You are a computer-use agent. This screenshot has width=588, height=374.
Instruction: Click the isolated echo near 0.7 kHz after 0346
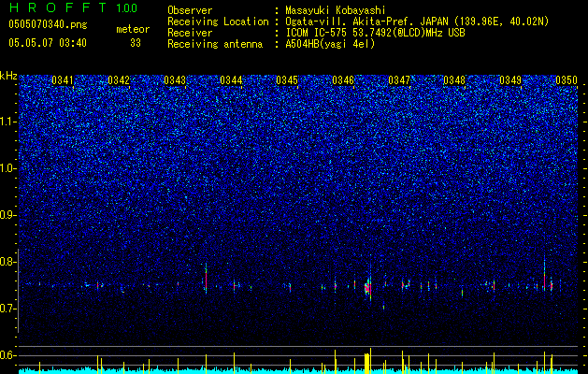pyautogui.click(x=383, y=308)
